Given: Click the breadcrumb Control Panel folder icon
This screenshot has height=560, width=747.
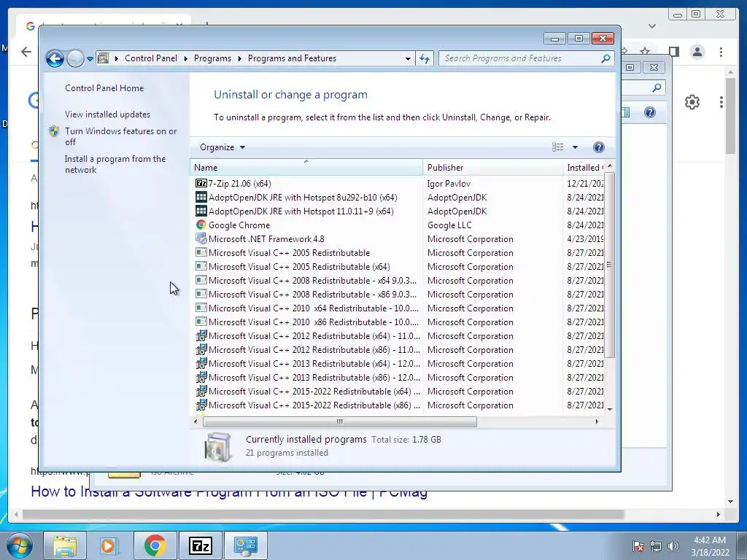Looking at the screenshot, I should (x=104, y=58).
